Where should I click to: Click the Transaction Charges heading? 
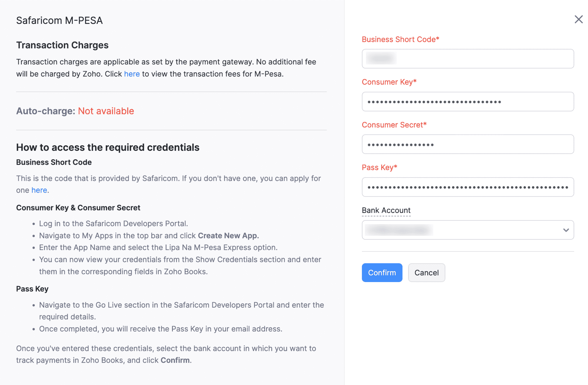(x=62, y=45)
